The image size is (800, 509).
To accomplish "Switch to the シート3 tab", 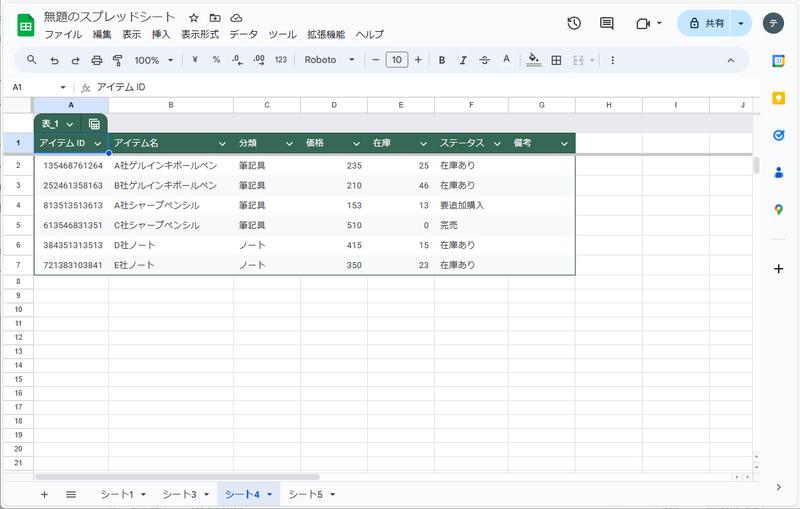I will coord(185,494).
